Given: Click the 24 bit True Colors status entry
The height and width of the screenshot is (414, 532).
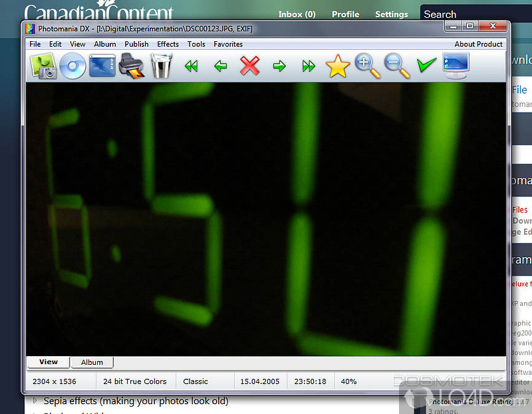Looking at the screenshot, I should (135, 381).
